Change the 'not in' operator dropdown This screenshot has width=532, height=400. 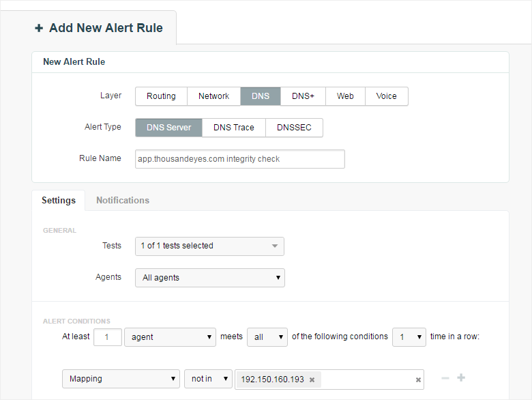[208, 379]
